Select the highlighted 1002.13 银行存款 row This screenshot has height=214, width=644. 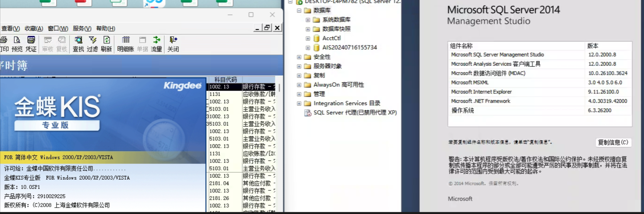pos(242,87)
